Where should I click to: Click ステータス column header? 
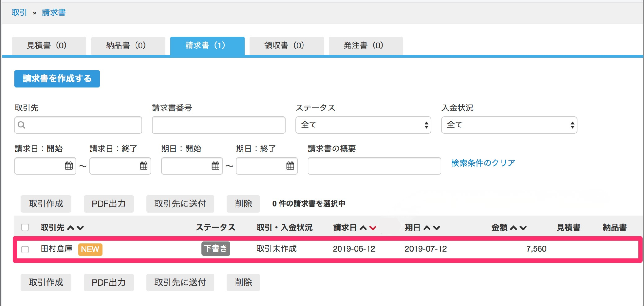(216, 227)
